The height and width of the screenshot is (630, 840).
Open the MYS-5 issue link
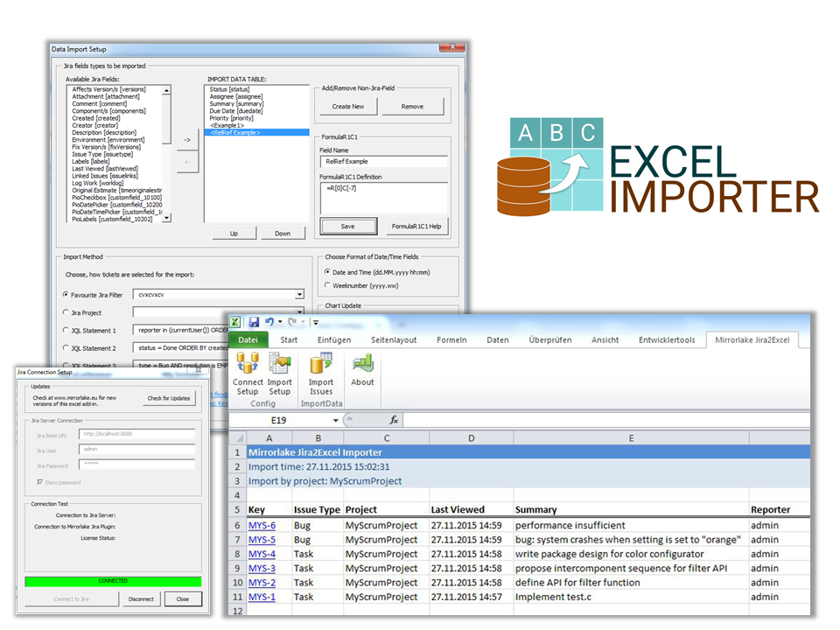(262, 540)
